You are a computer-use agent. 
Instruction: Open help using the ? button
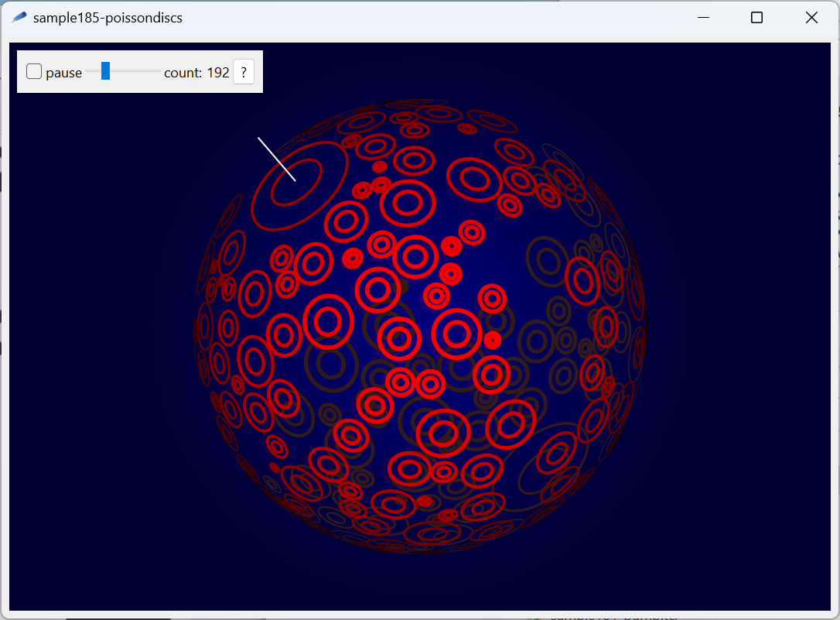point(244,72)
